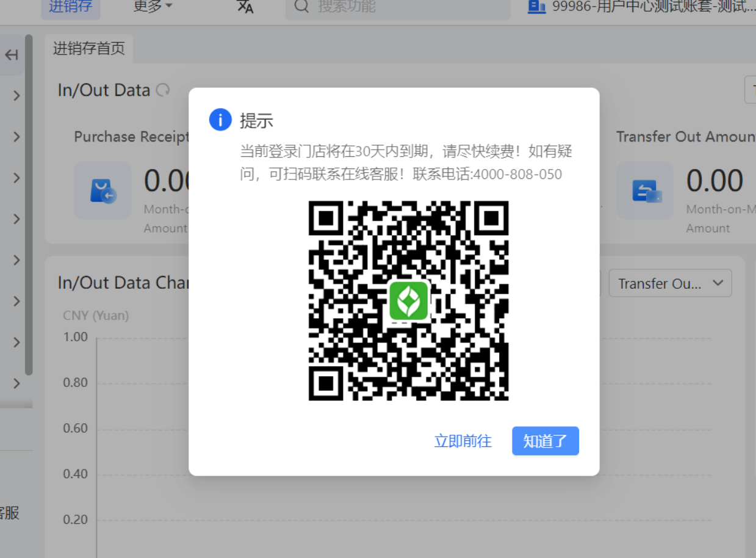Click the green leaf logo inside the QR code
The height and width of the screenshot is (558, 756).
[409, 301]
